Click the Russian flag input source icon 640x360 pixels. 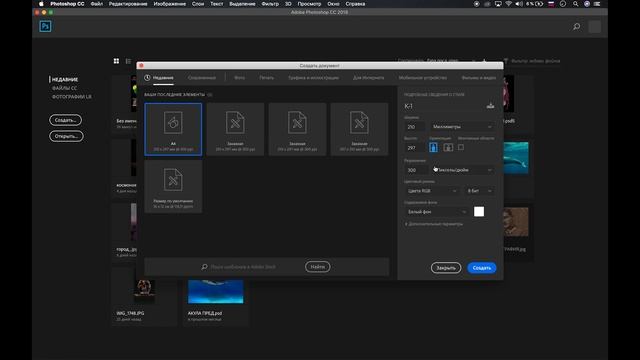(551, 4)
